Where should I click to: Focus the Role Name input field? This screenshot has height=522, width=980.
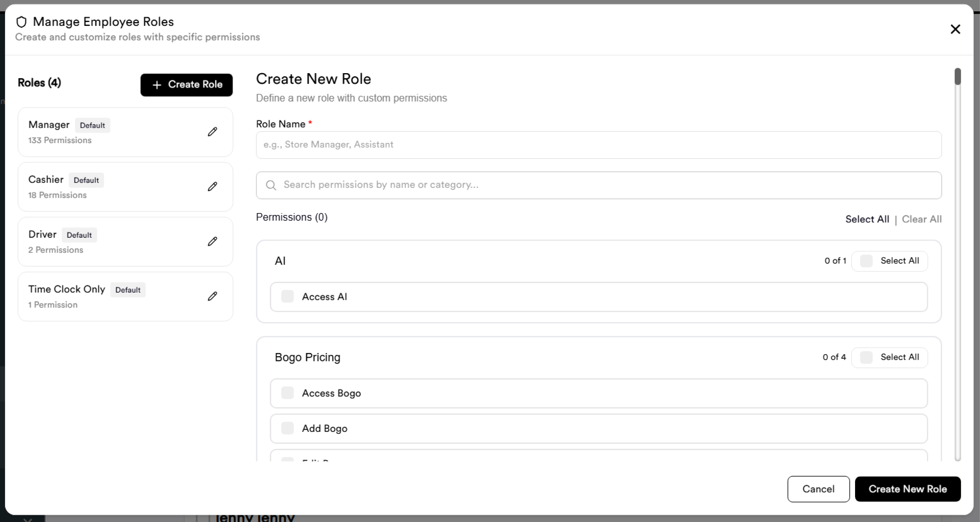pos(599,145)
